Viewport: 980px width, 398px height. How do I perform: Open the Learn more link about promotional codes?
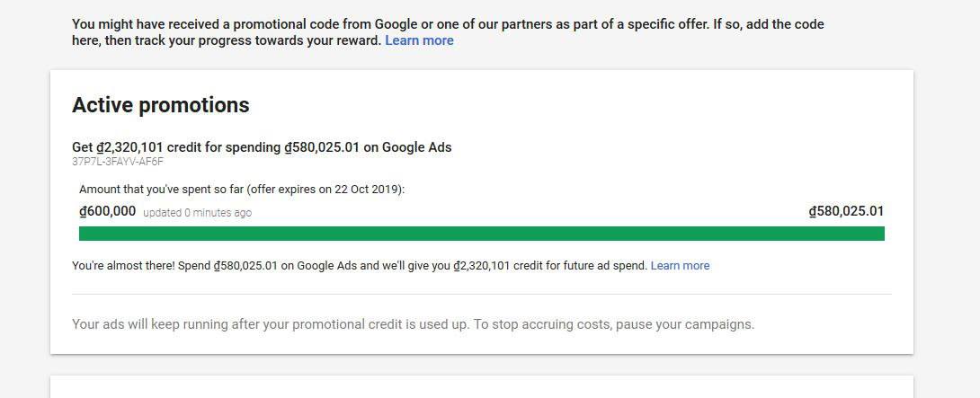[419, 40]
